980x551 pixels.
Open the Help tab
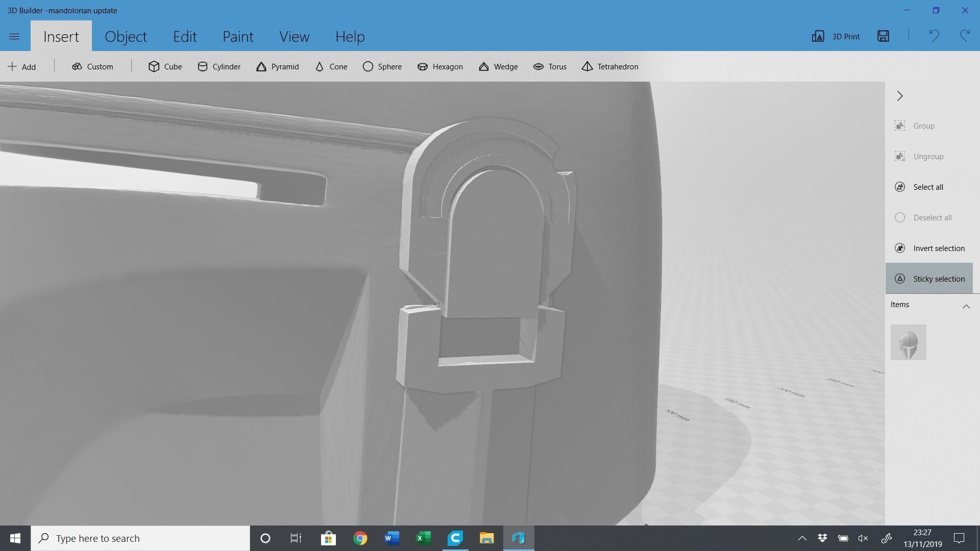(x=350, y=36)
